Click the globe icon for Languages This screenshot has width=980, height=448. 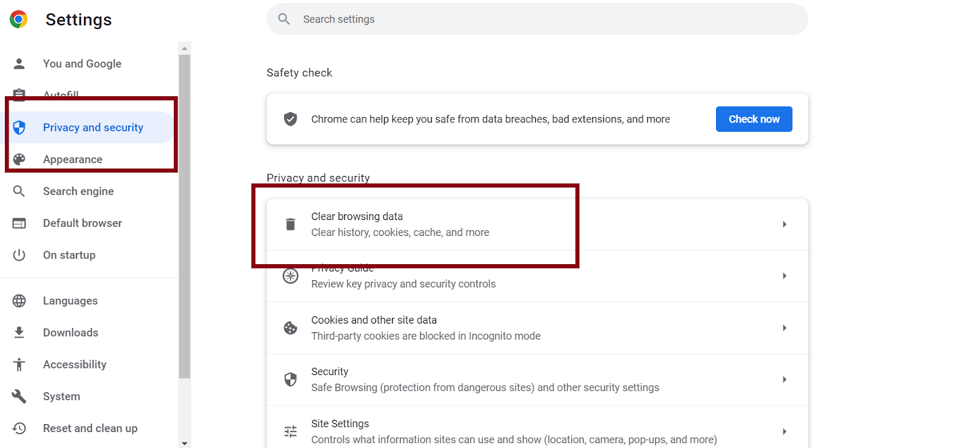20,301
